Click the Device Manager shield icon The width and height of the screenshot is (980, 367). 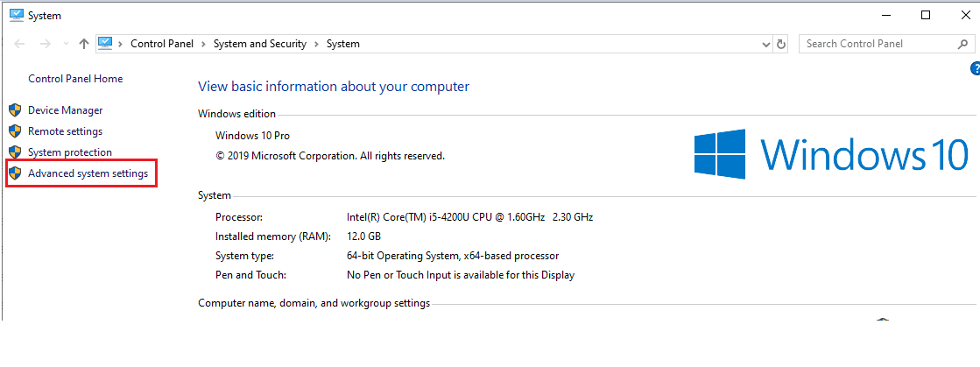pos(14,110)
